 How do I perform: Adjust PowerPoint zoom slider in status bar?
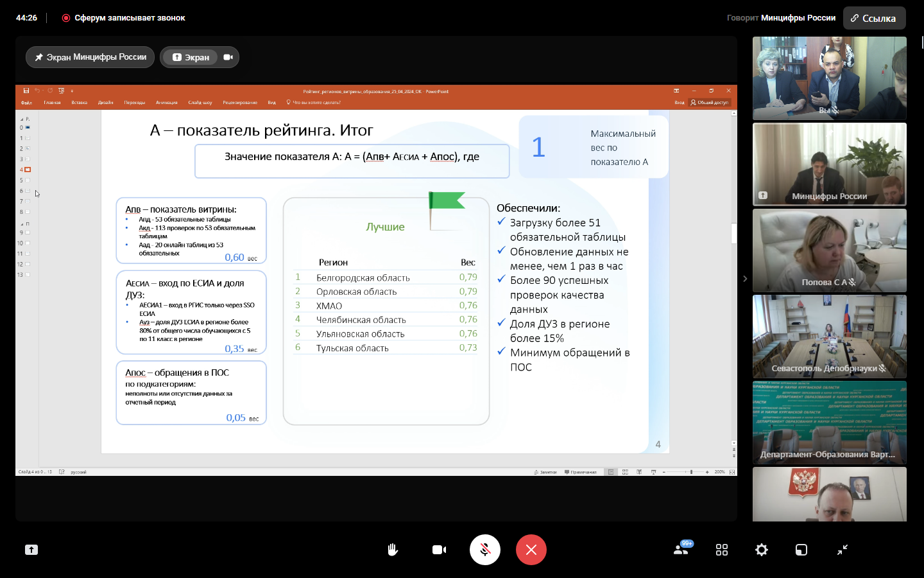tap(691, 472)
